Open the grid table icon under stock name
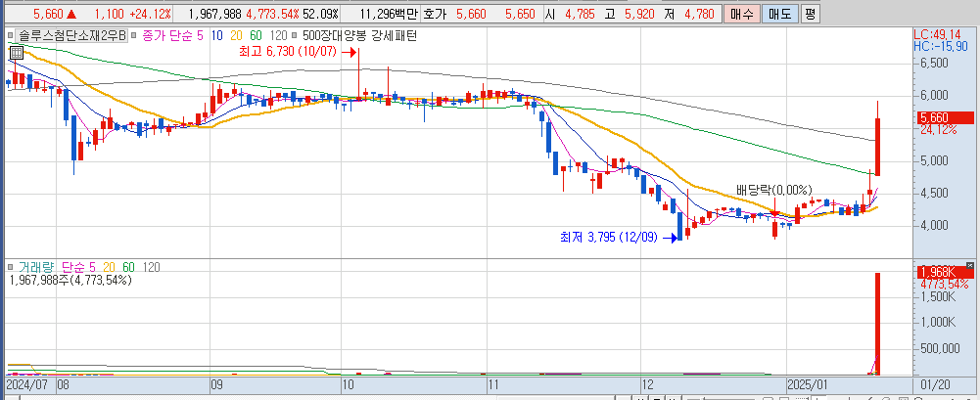Screen dimensions: 980x400 point(17,53)
